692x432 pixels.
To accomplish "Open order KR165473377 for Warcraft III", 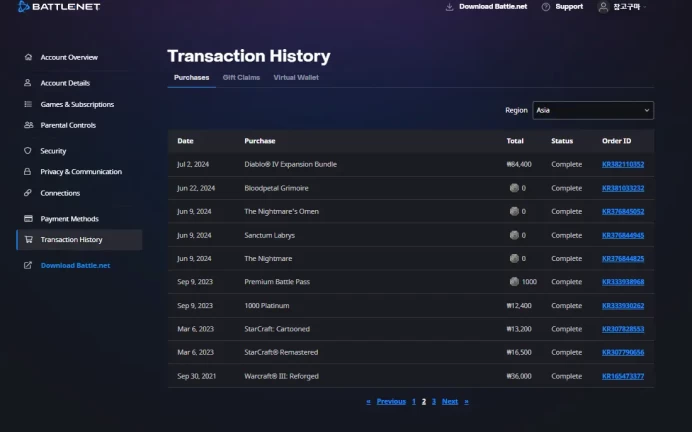I will pyautogui.click(x=623, y=376).
